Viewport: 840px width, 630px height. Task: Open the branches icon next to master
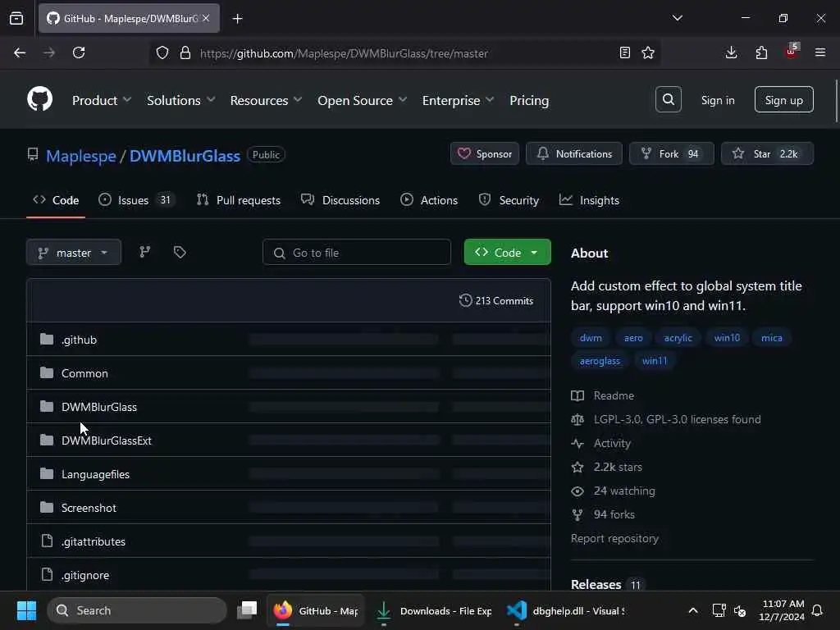click(145, 252)
